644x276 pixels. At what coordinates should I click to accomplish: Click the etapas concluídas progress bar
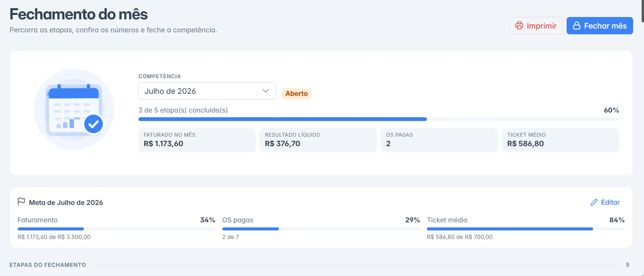(379, 119)
